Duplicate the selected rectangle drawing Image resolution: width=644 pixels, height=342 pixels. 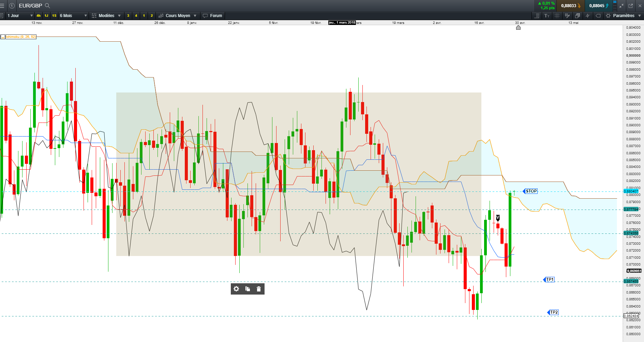pyautogui.click(x=248, y=289)
